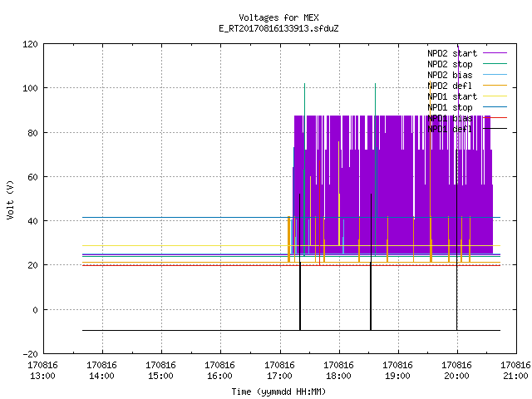The height and width of the screenshot is (399, 532).
Task: Select the 'NPD1 defl' legend label
Action: [x=450, y=129]
